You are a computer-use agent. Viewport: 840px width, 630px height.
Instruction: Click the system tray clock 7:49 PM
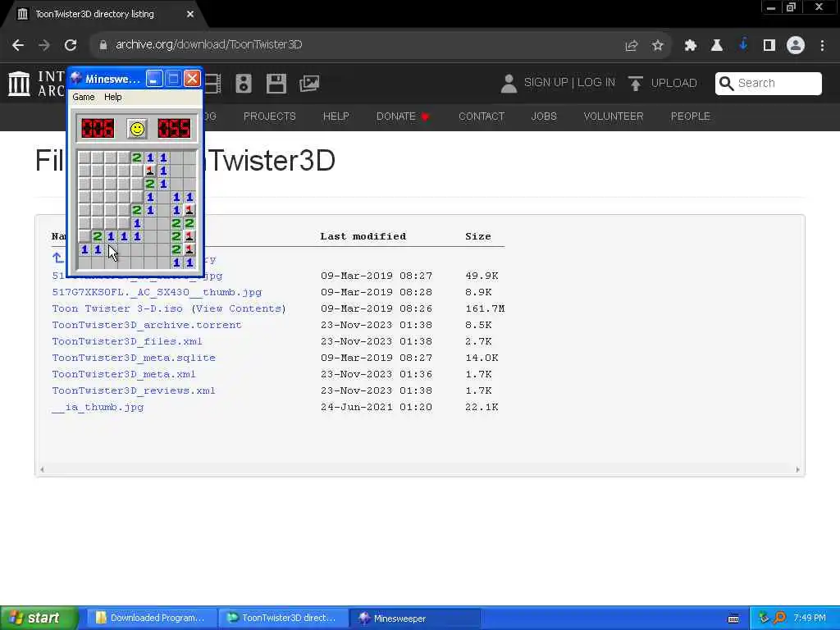pos(810,619)
